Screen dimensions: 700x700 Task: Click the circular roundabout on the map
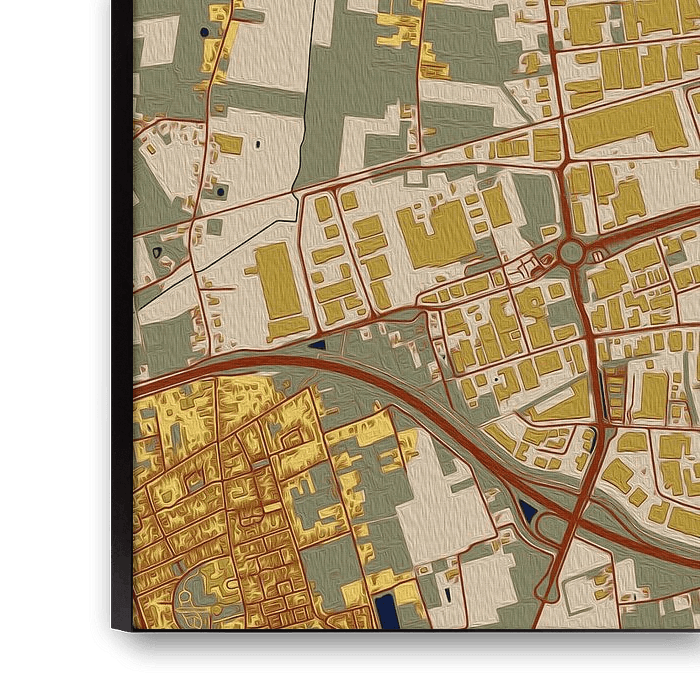[x=571, y=251]
